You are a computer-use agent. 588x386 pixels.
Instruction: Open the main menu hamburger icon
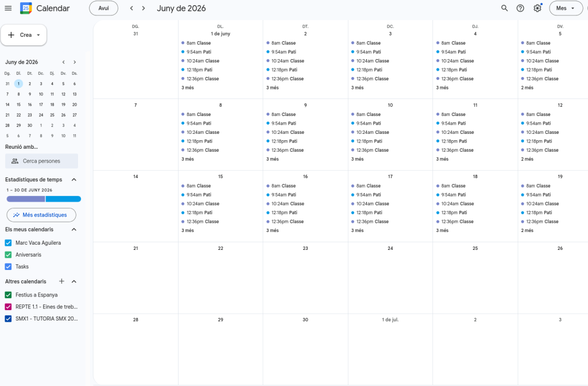pos(8,8)
